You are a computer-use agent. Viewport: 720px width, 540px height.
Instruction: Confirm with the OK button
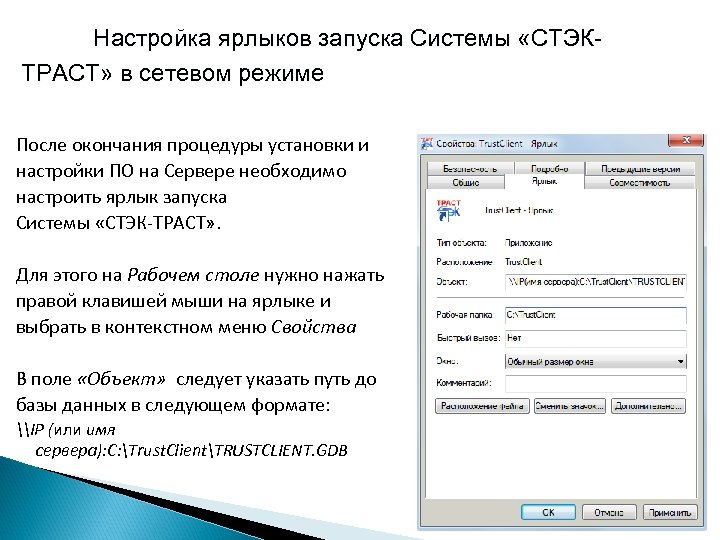(x=548, y=512)
